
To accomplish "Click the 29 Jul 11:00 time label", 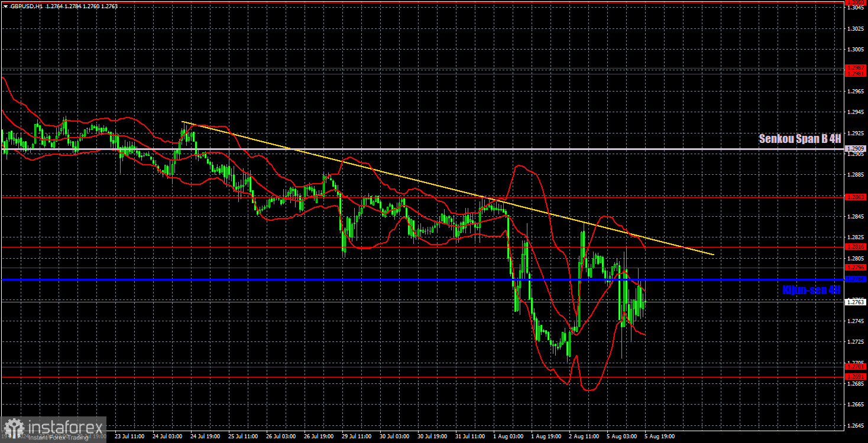I will coord(355,437).
